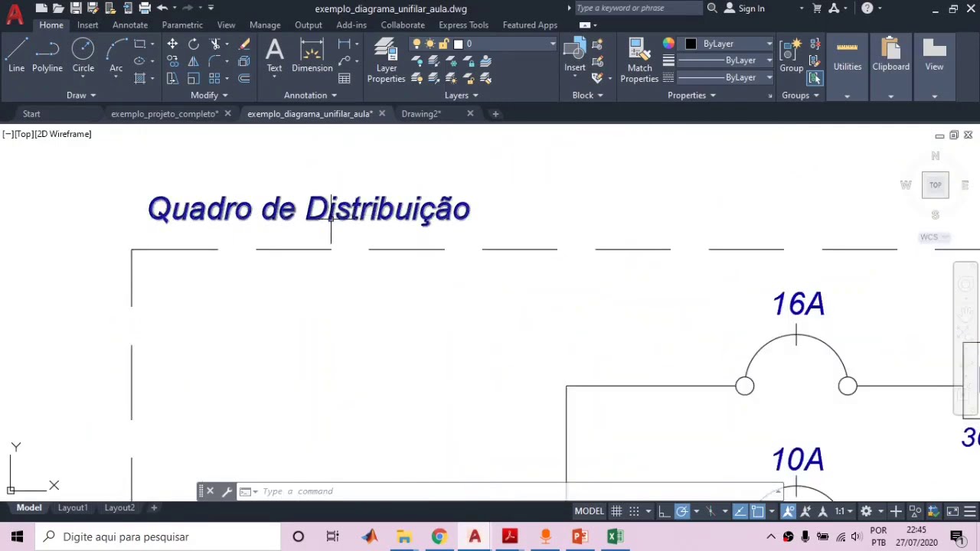Expand the Layers panel dropdown
The height and width of the screenshot is (551, 980).
[461, 95]
